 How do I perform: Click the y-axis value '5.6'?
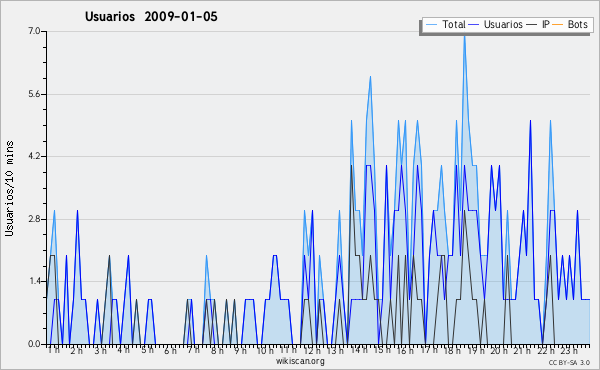34,94
